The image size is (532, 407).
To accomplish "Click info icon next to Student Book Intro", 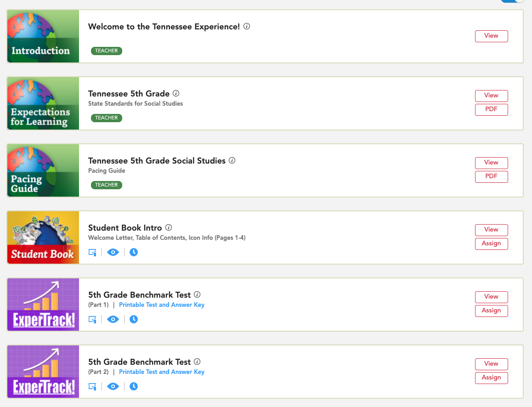I will 168,227.
